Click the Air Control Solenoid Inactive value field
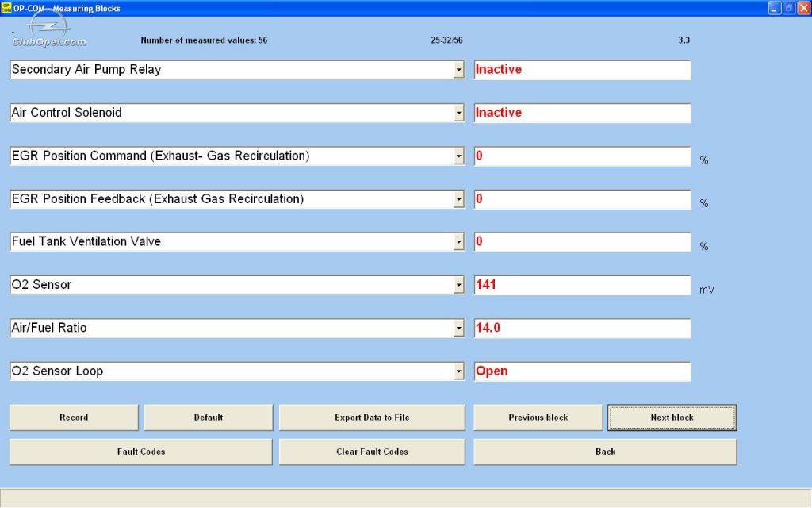Viewport: 812px width, 508px height. point(583,113)
